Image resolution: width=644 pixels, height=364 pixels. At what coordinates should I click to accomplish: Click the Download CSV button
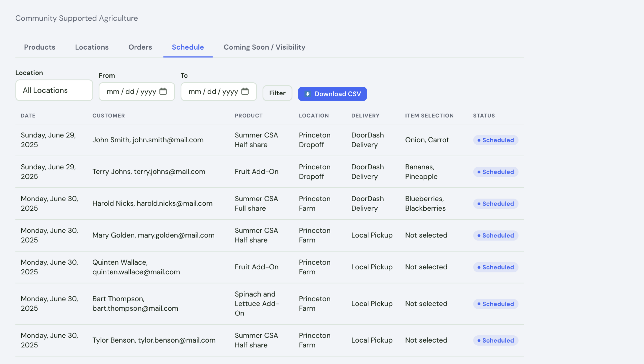[x=332, y=94]
